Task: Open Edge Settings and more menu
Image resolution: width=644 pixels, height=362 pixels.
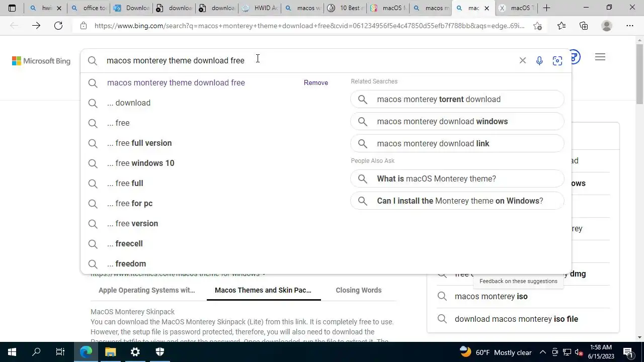Action: [630, 26]
